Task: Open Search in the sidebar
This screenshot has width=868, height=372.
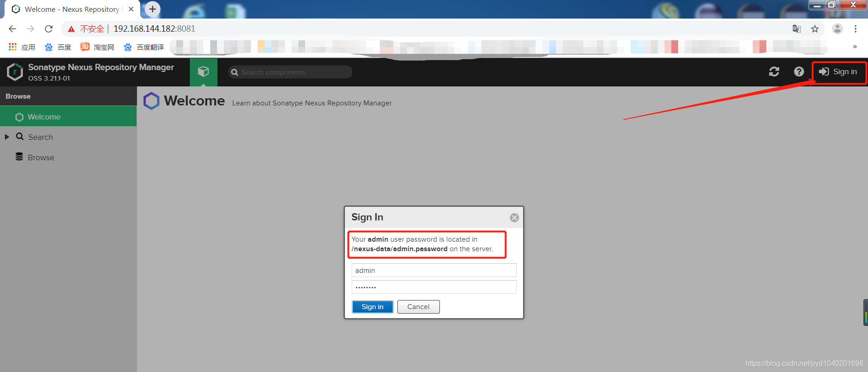Action: point(40,137)
